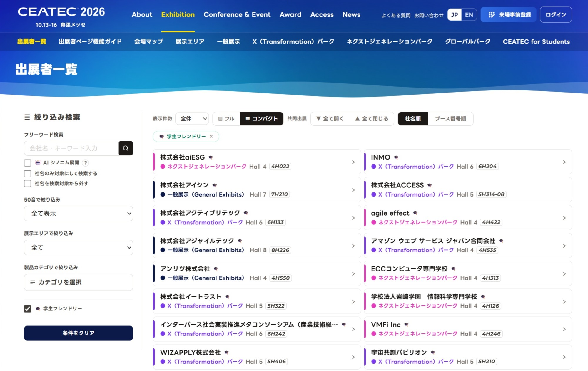The width and height of the screenshot is (588, 371).
Task: Enable the AI シノニム展開 checkbox
Action: (x=28, y=163)
